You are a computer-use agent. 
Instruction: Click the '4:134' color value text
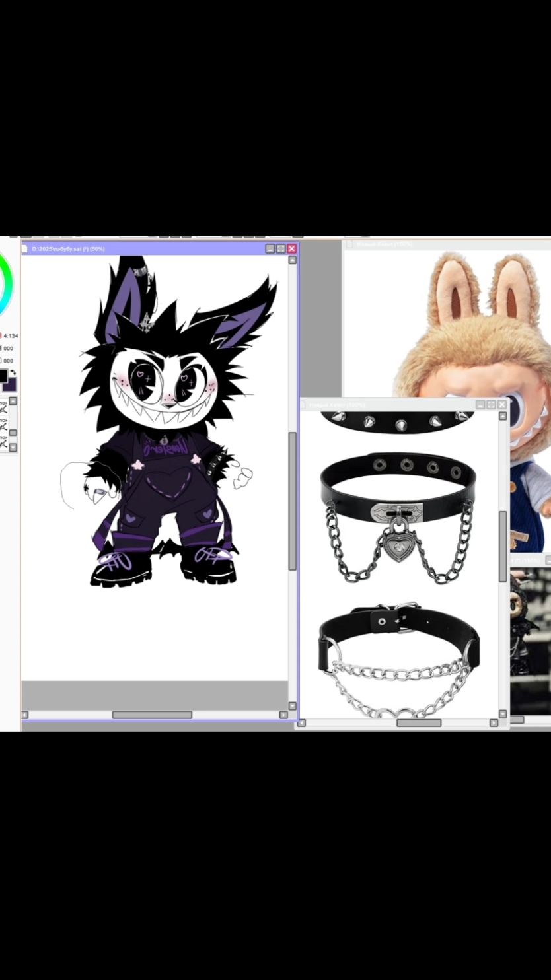11,336
